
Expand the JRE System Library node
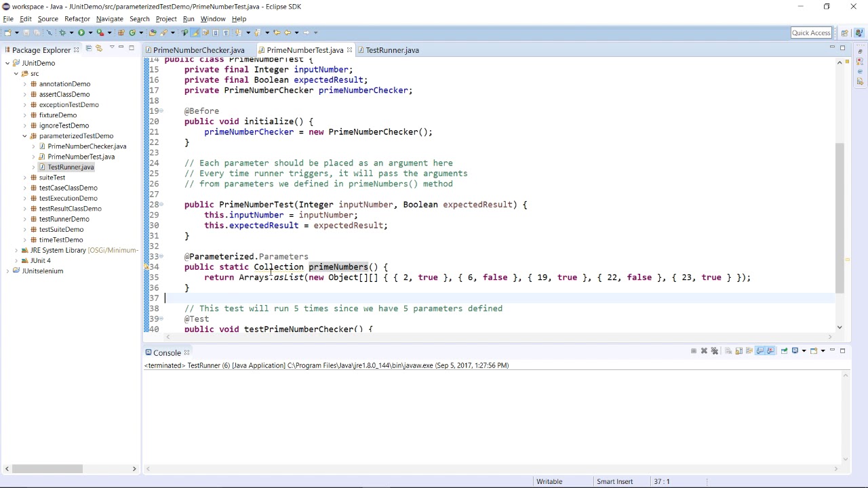16,250
